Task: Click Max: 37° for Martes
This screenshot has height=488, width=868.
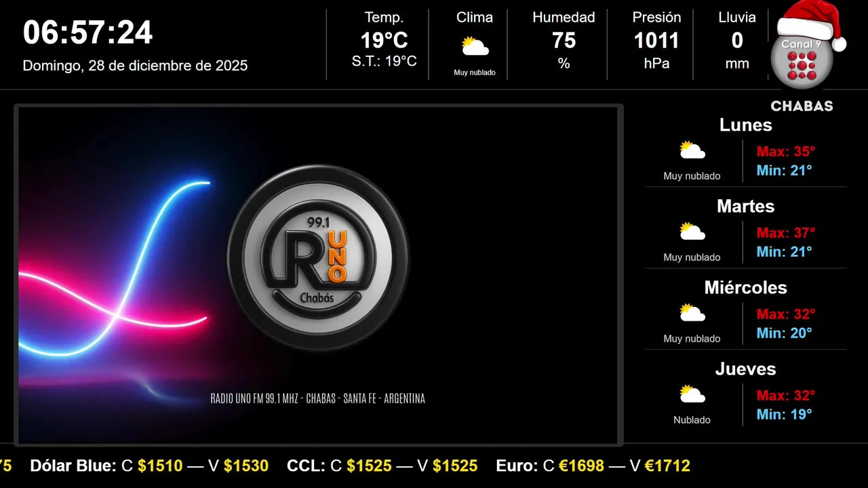Action: [x=786, y=232]
